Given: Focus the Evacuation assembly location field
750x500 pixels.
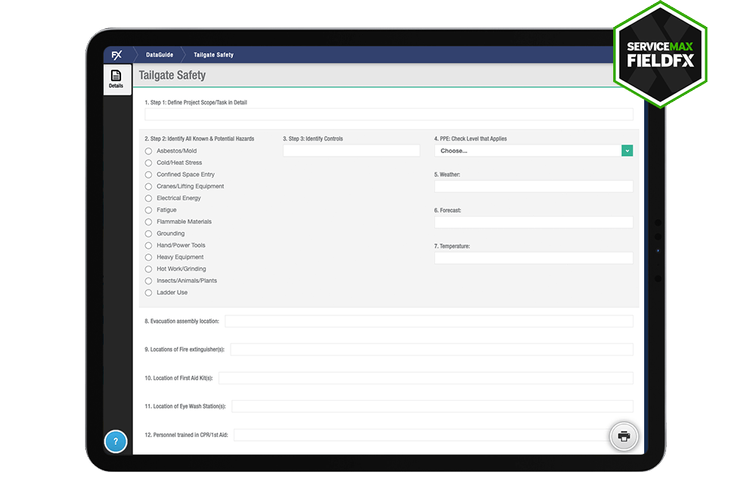Looking at the screenshot, I should (x=428, y=321).
